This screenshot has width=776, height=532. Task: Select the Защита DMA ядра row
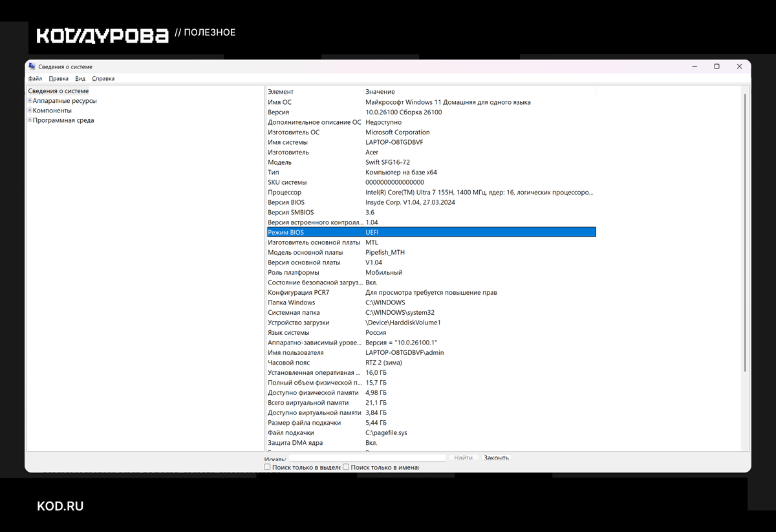tap(431, 443)
